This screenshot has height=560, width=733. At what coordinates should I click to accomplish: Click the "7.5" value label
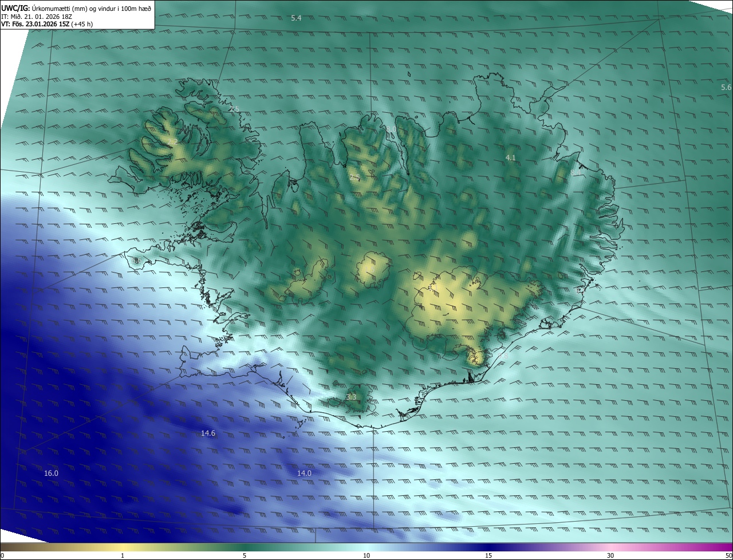234,109
